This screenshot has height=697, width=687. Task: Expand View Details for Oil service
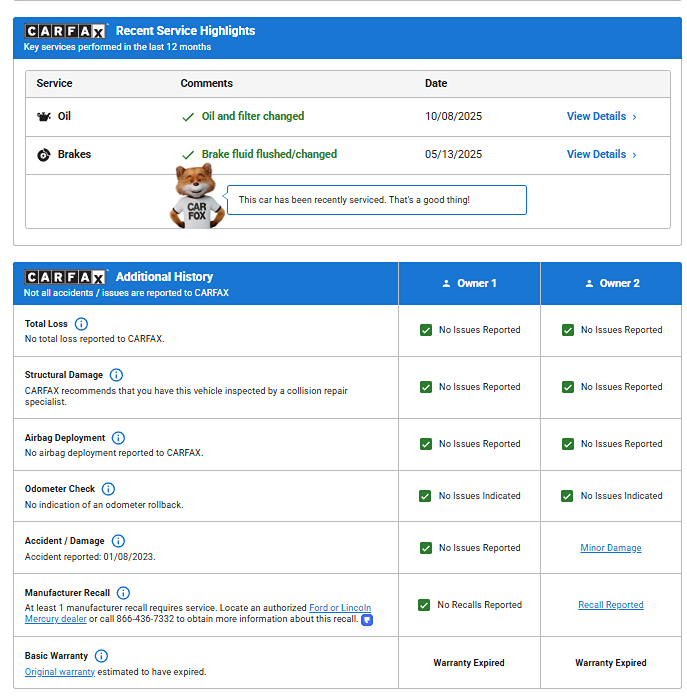click(x=601, y=117)
